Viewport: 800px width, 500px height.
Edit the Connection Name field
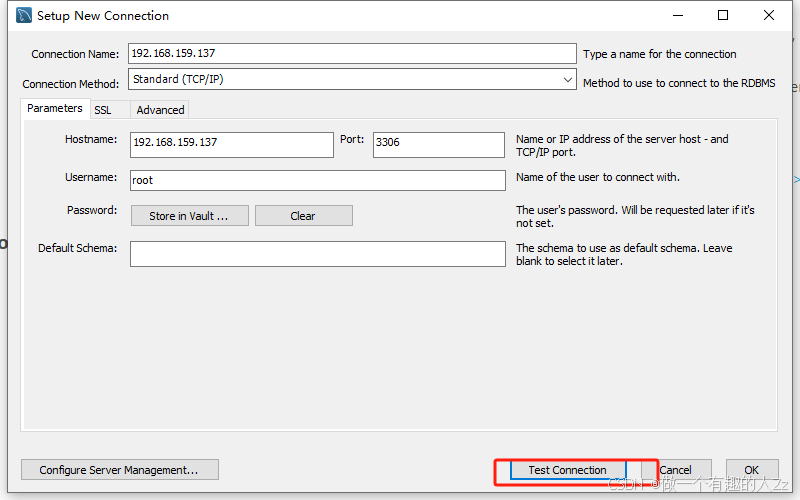[x=352, y=54]
